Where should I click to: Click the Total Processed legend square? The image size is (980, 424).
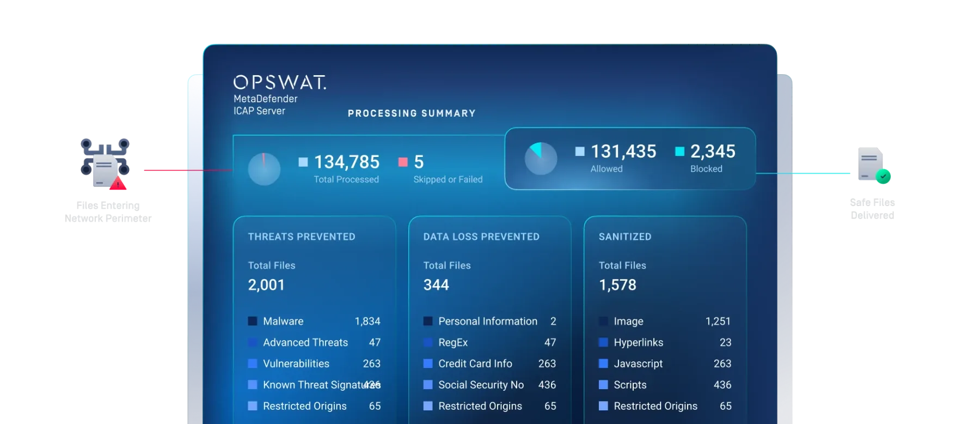tap(303, 162)
